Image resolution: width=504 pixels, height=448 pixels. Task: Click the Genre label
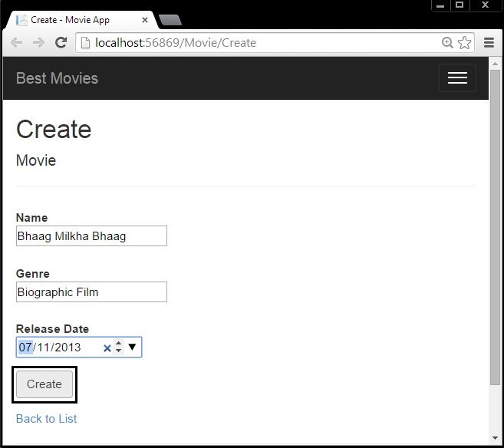33,274
